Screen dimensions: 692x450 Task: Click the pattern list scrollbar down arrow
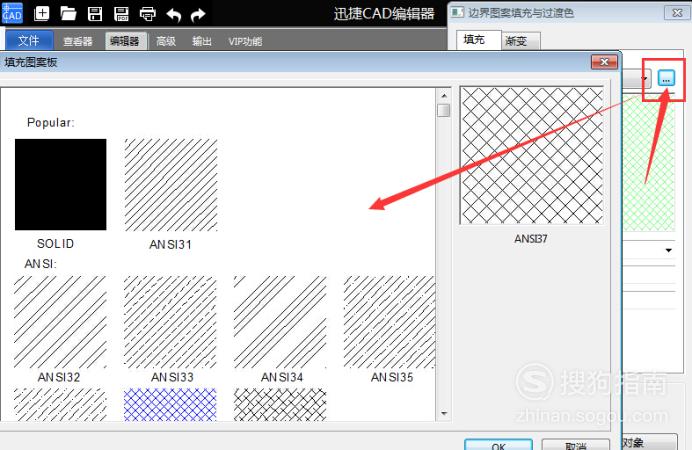(444, 413)
